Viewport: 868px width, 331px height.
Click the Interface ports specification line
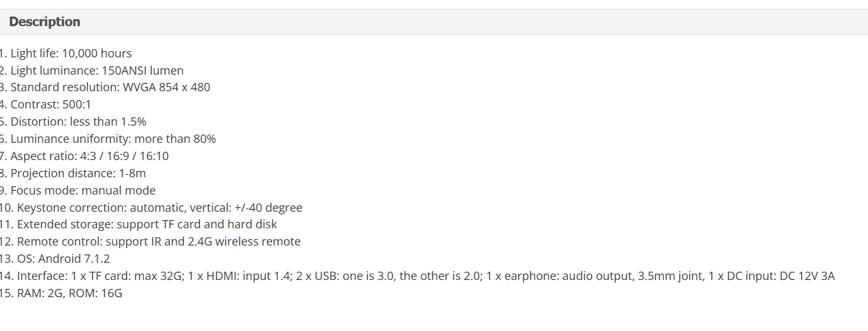point(417,276)
